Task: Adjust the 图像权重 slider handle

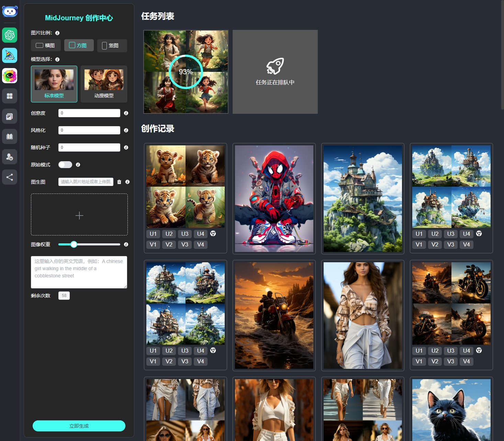Action: 74,244
